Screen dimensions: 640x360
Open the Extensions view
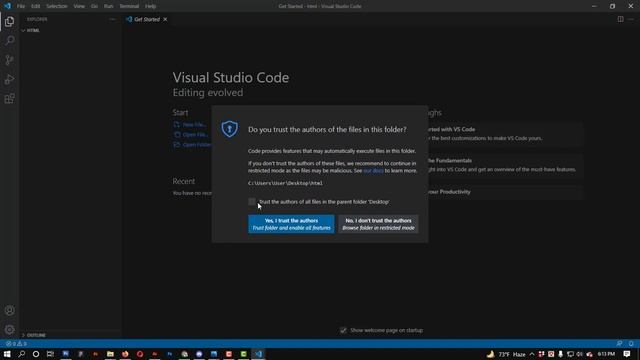(9, 98)
